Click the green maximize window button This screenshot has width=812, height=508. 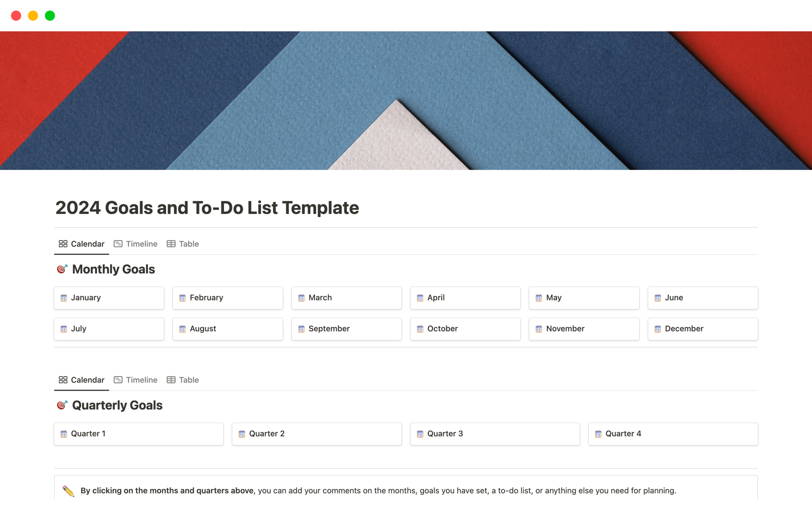point(50,16)
